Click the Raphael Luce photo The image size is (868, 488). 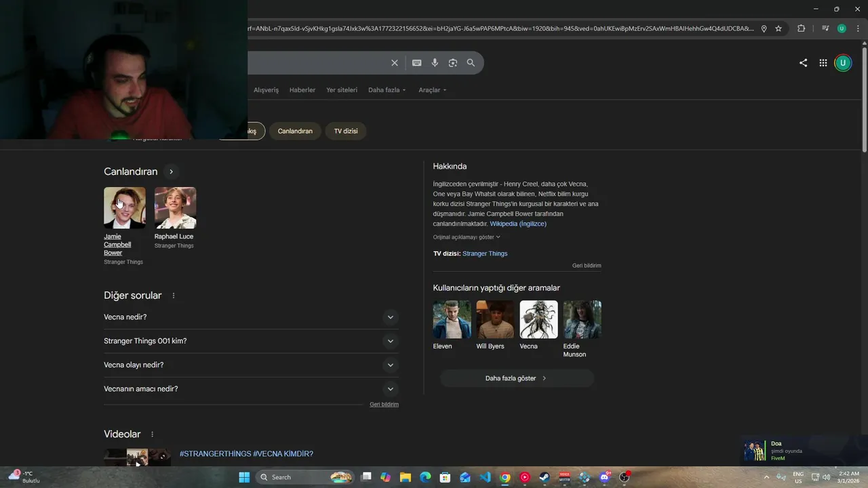[x=176, y=208]
